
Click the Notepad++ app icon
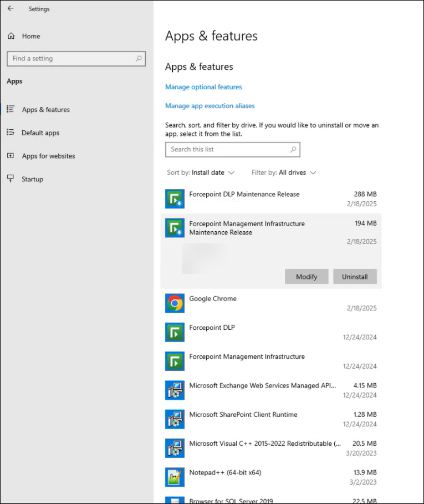[x=175, y=477]
